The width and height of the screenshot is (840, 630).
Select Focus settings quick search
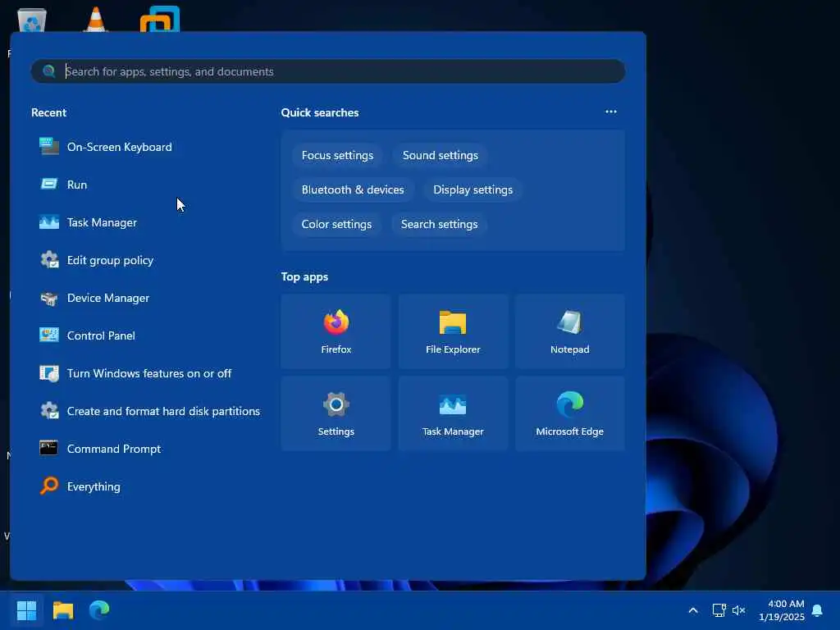coord(337,155)
